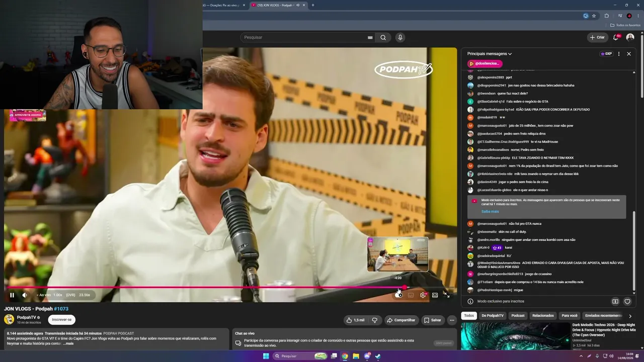644x362 pixels.
Task: Switch the player to theater mode
Action: point(435,295)
